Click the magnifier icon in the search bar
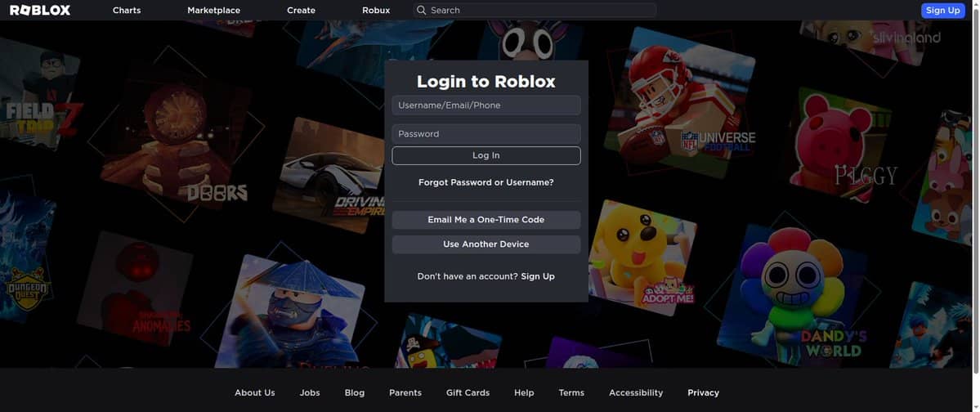The height and width of the screenshot is (412, 980). tap(421, 10)
